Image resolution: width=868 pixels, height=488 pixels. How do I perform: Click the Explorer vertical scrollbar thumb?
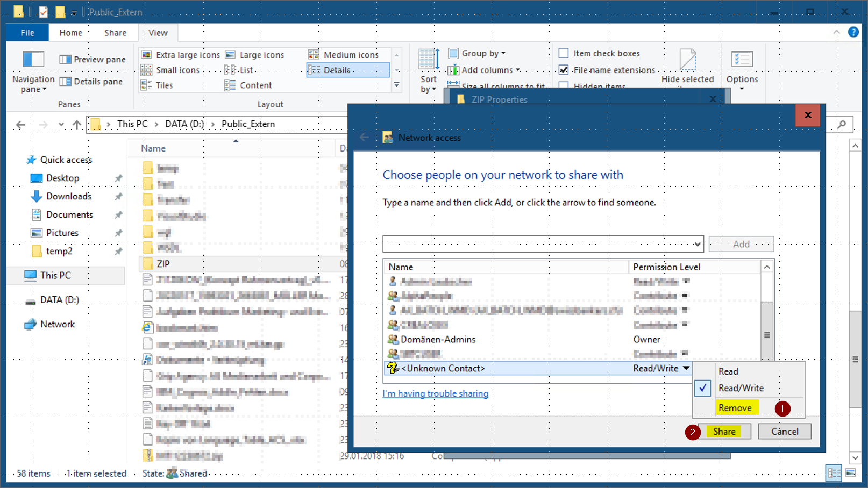pyautogui.click(x=855, y=359)
